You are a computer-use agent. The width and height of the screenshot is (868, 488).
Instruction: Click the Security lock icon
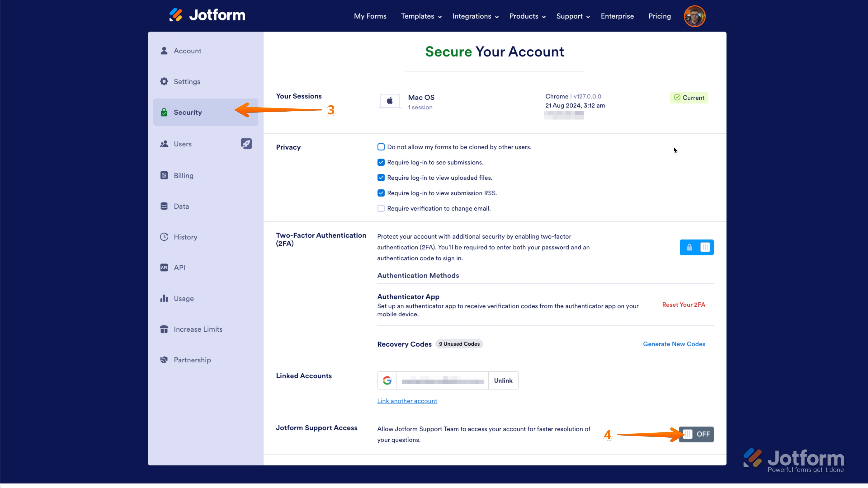pos(164,112)
